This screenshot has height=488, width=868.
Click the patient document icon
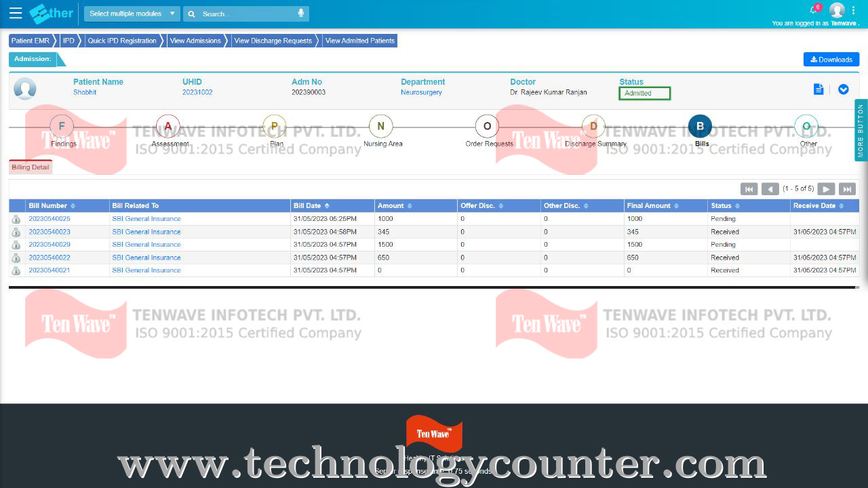click(818, 89)
